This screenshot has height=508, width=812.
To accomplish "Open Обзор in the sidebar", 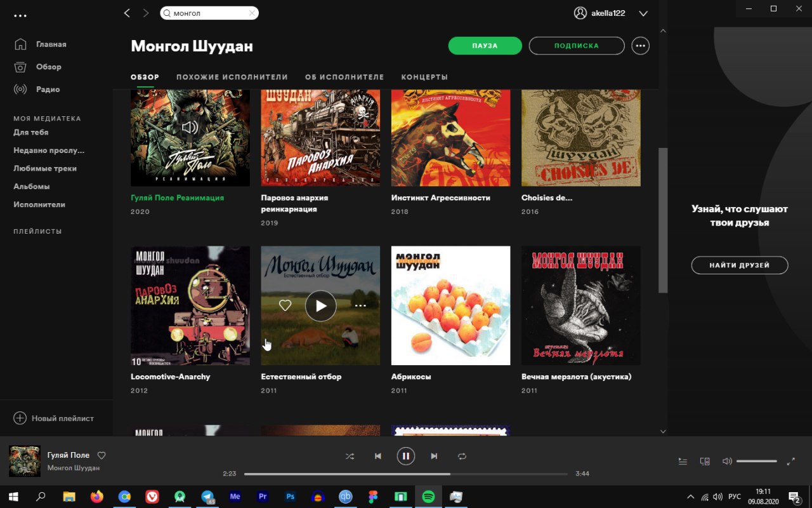I will pos(38,67).
